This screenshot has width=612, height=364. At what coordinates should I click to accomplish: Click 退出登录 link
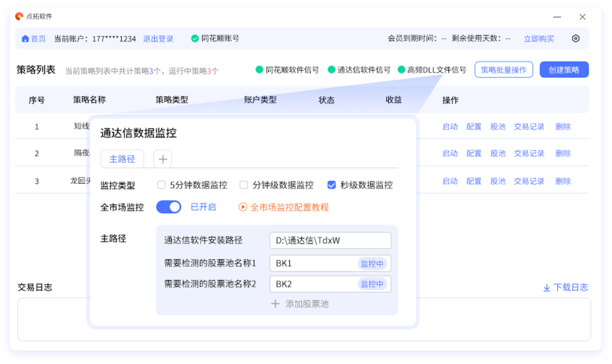pyautogui.click(x=158, y=38)
